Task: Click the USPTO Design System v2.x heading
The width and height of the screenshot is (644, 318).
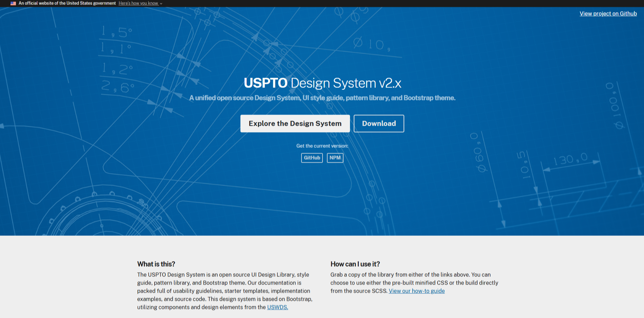Action: 322,83
